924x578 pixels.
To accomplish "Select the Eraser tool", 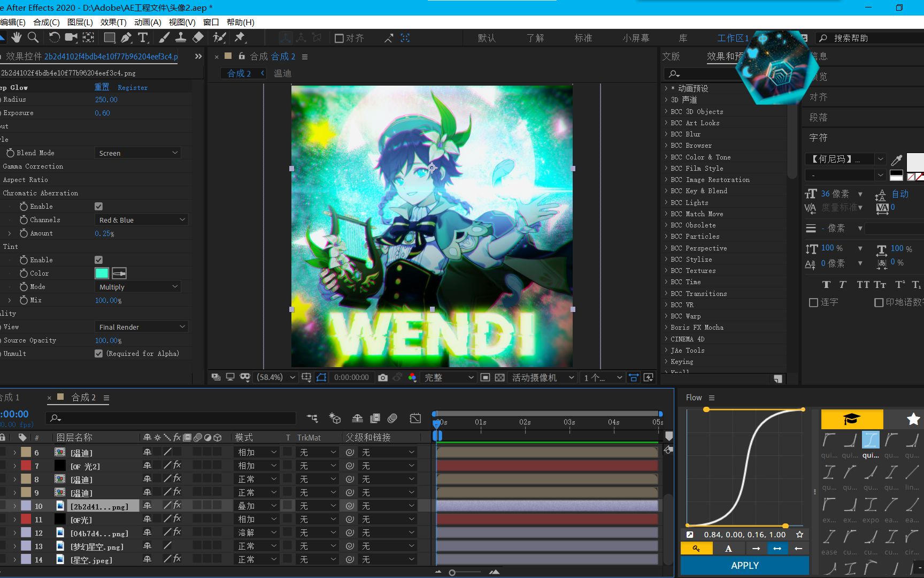I will (x=198, y=37).
